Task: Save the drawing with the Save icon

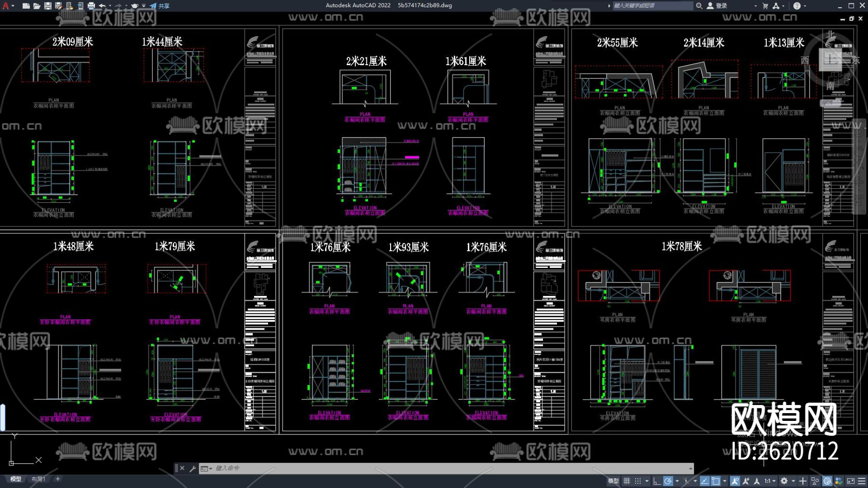Action: tap(48, 6)
